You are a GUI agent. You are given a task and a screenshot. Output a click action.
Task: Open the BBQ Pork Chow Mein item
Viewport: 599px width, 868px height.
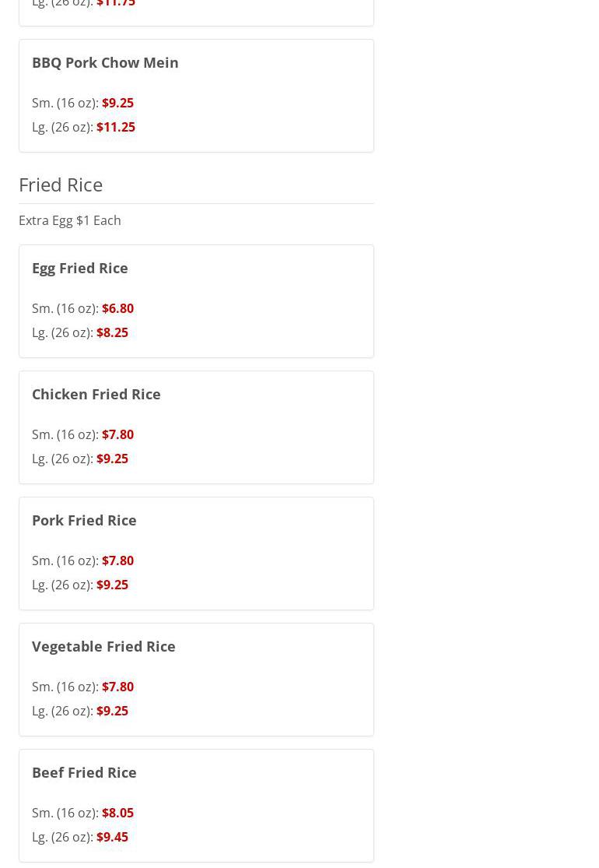click(x=105, y=62)
